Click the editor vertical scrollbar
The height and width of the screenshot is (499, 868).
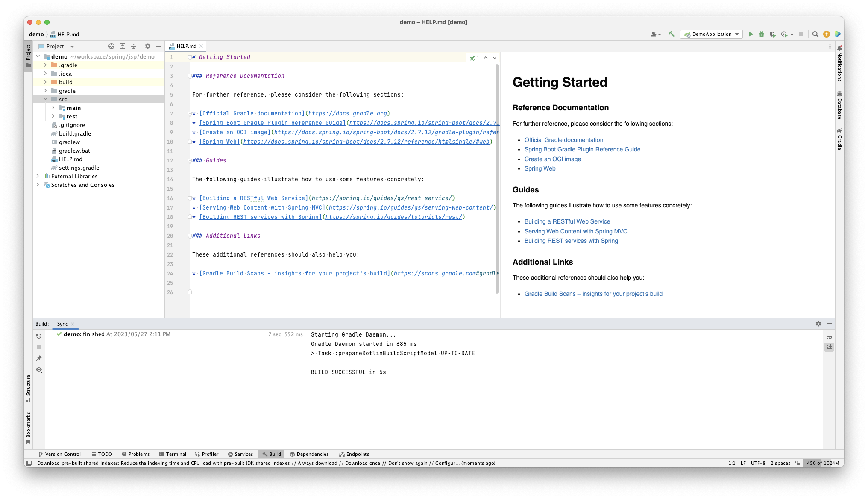click(x=497, y=179)
